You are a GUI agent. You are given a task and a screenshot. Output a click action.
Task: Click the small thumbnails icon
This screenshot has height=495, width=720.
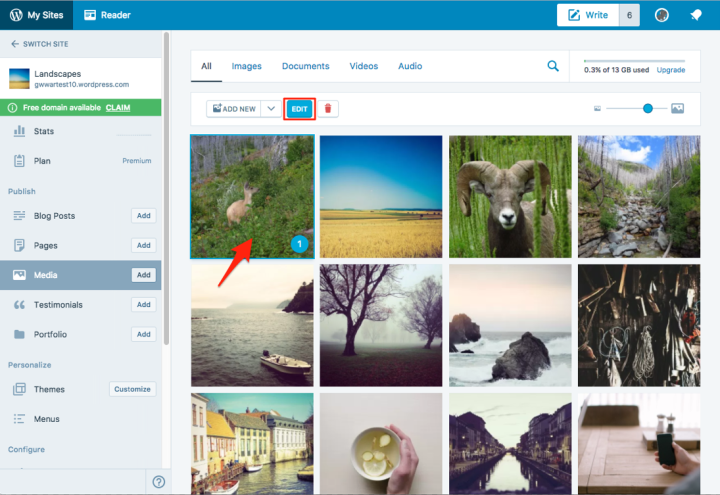coord(597,108)
